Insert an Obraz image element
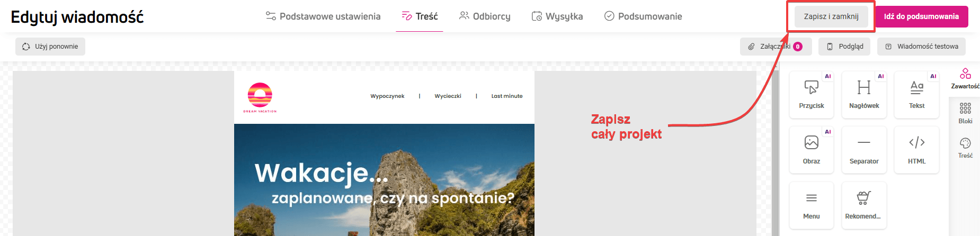This screenshot has height=236, width=980. point(811,150)
